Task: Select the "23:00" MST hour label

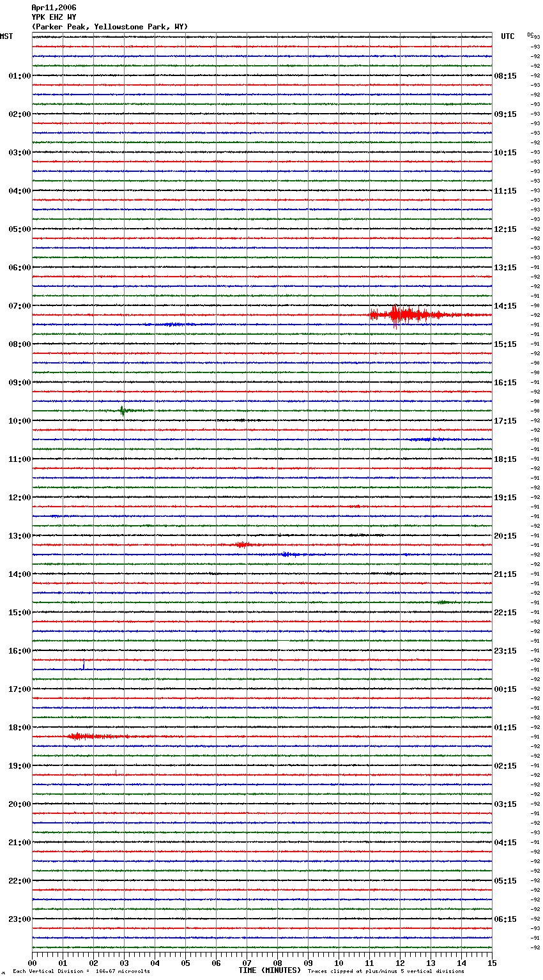Action: (x=20, y=919)
